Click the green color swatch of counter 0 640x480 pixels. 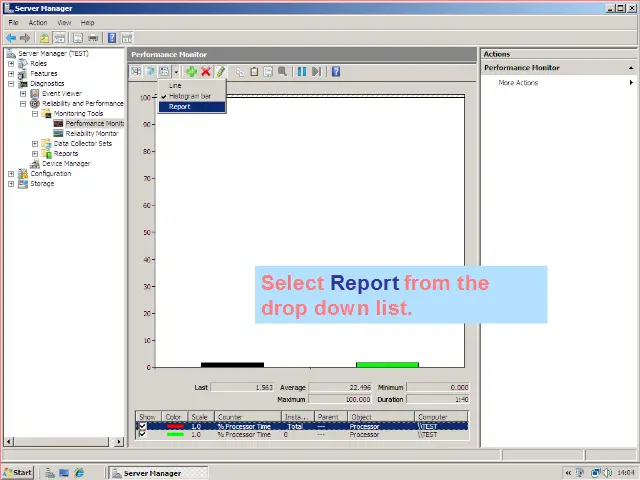pos(175,434)
